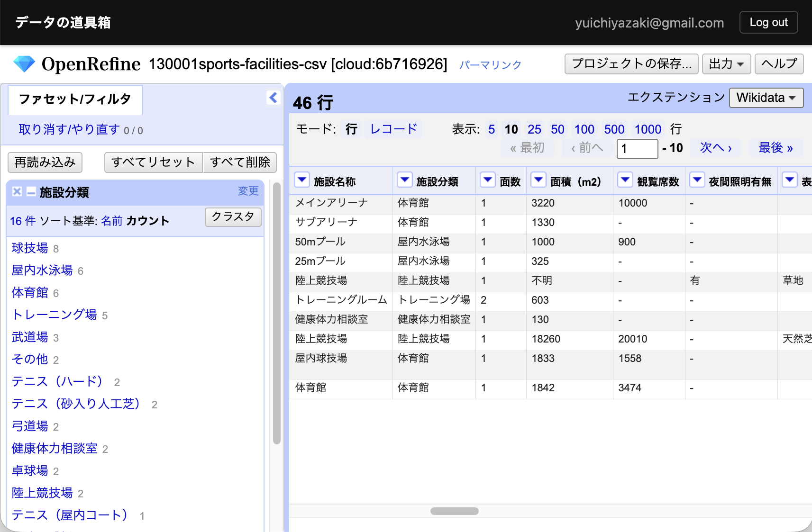812x532 pixels.
Task: Select the 弓道場 facet value
Action: pyautogui.click(x=30, y=426)
